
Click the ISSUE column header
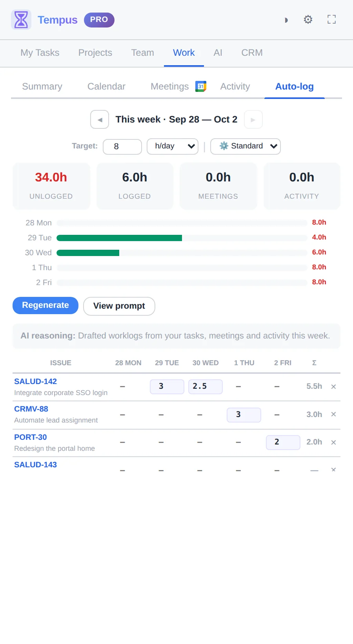[x=61, y=363]
